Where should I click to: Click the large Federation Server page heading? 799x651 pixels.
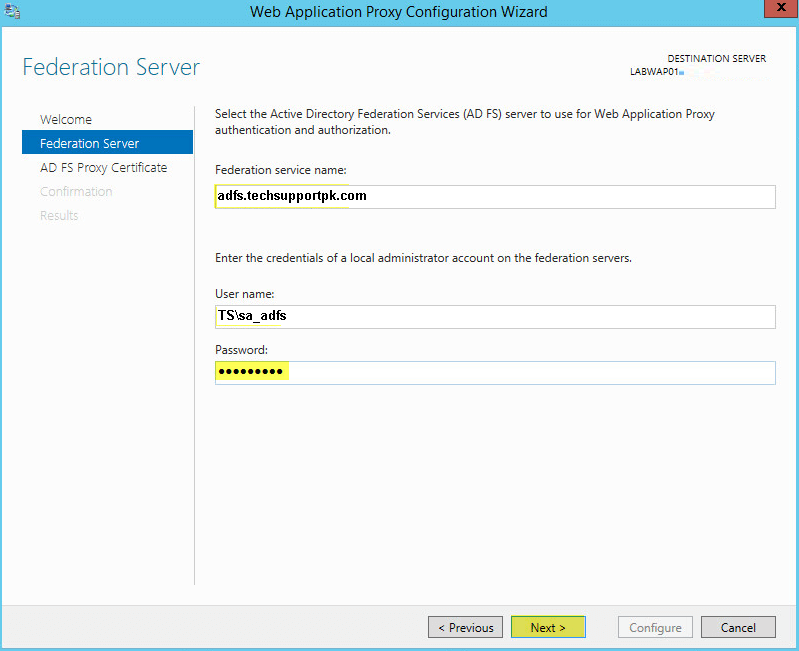tap(111, 67)
